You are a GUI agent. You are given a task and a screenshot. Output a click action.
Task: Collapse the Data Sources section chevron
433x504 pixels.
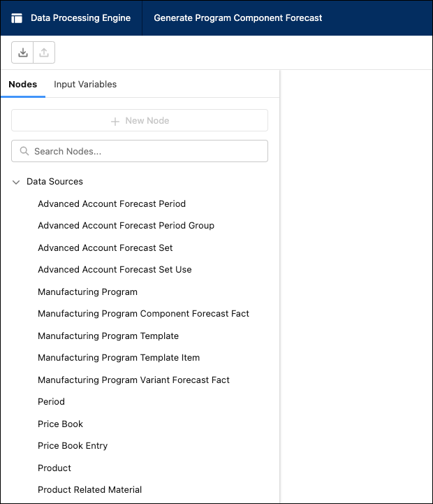click(x=16, y=182)
